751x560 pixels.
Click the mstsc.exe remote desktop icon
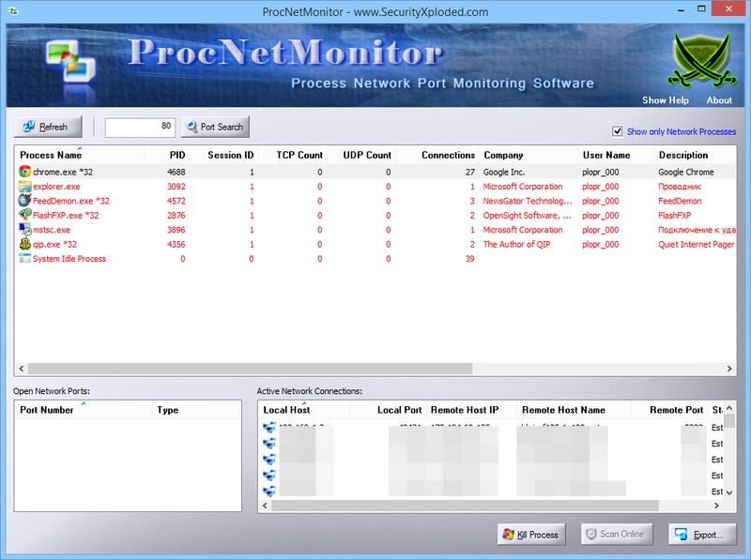(x=25, y=229)
